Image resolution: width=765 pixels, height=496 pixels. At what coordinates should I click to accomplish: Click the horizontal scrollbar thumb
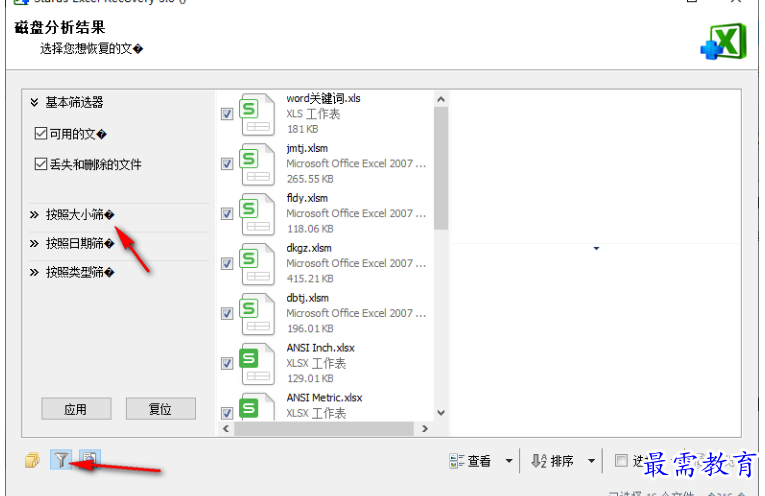323,429
